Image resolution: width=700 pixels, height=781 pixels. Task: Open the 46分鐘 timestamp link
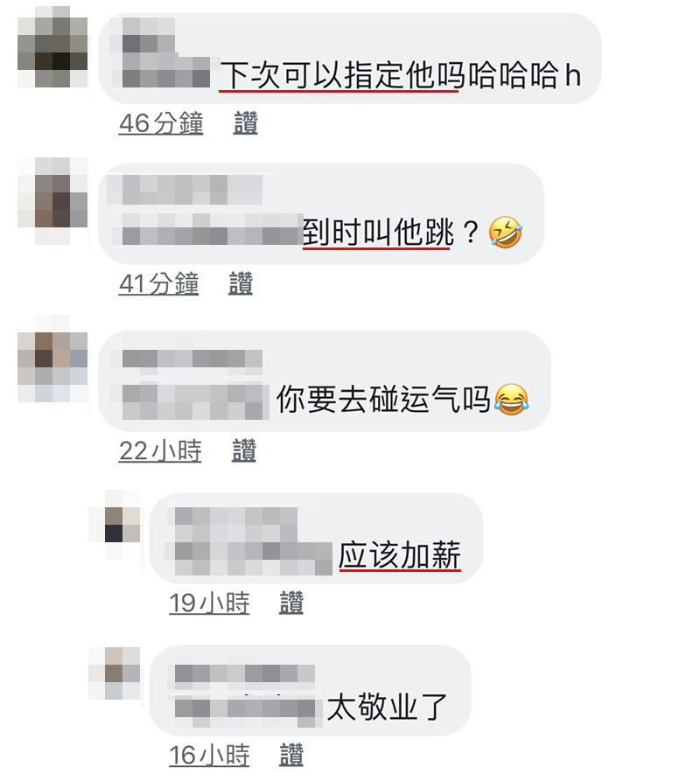[x=161, y=123]
